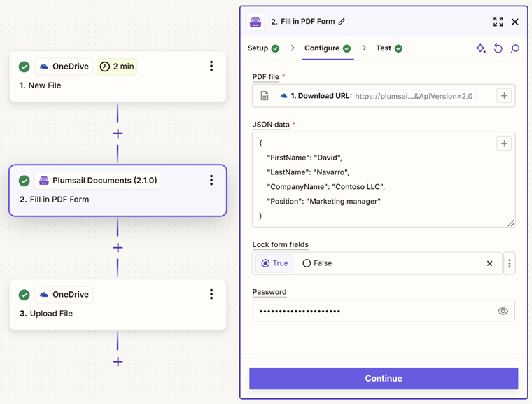Click the undo/revert arrow icon
Image resolution: width=532 pixels, height=404 pixels.
[498, 48]
